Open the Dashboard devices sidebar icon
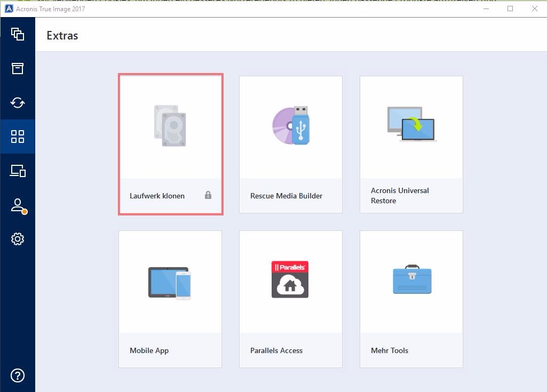 (x=18, y=171)
